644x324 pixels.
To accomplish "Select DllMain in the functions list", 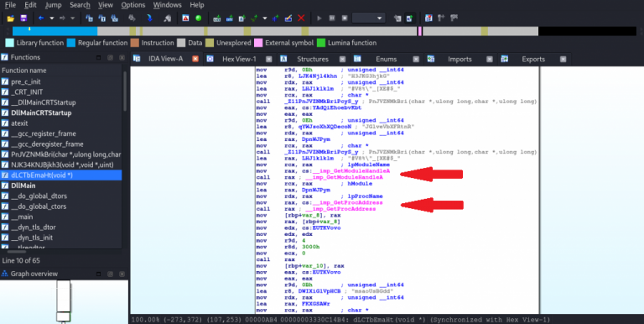I will point(23,186).
